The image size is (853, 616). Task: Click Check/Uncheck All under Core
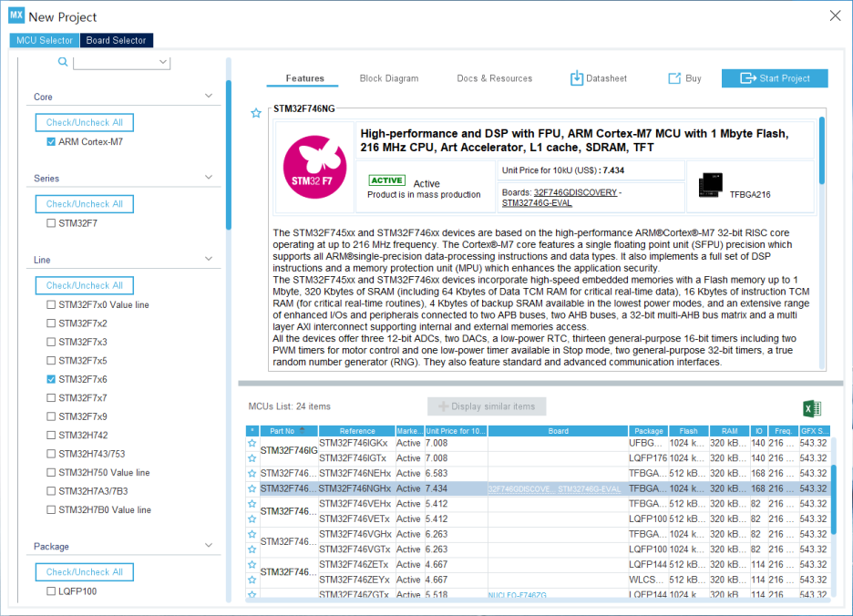pyautogui.click(x=85, y=122)
